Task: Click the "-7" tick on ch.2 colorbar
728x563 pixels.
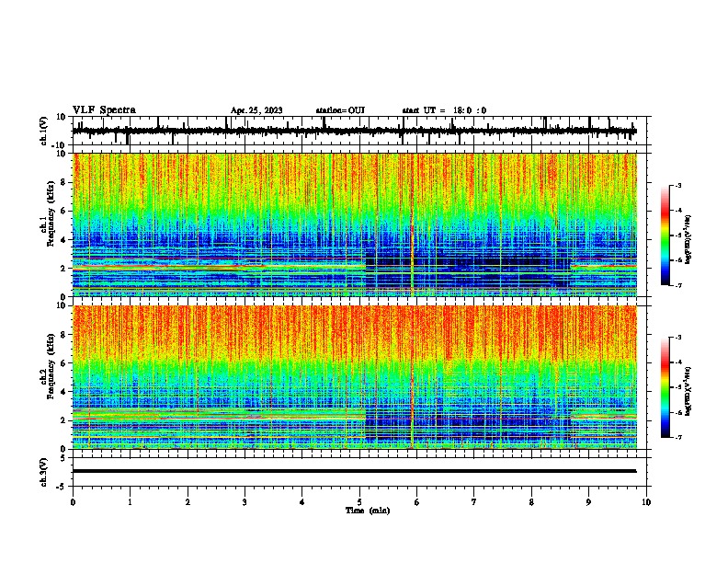Action: tap(677, 437)
